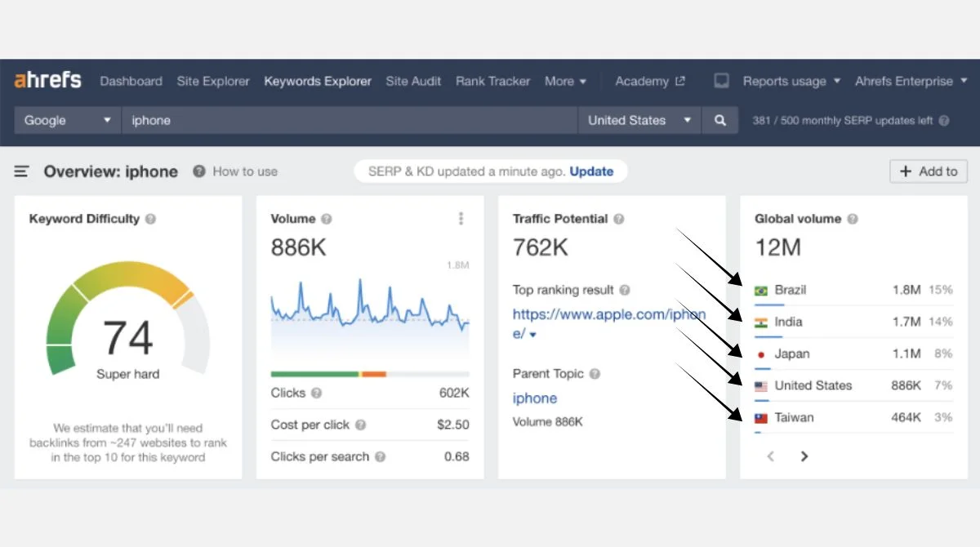The height and width of the screenshot is (547, 980).
Task: Click the green and orange clicks distribution bar
Action: (370, 374)
